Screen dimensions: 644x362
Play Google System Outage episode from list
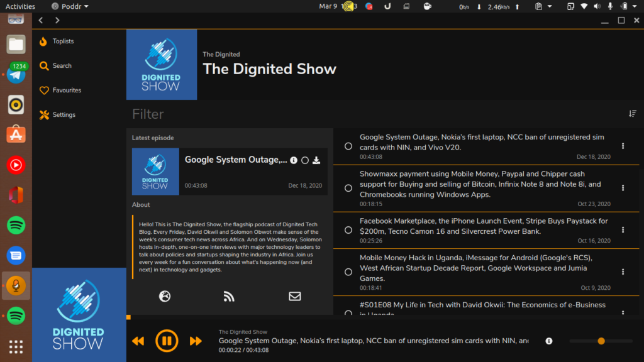pos(482,142)
